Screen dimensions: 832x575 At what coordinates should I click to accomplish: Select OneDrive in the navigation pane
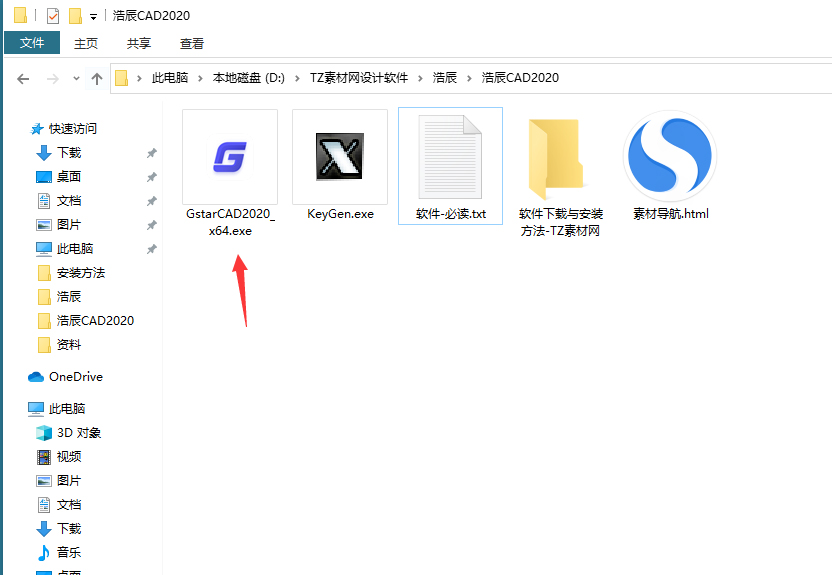[76, 377]
